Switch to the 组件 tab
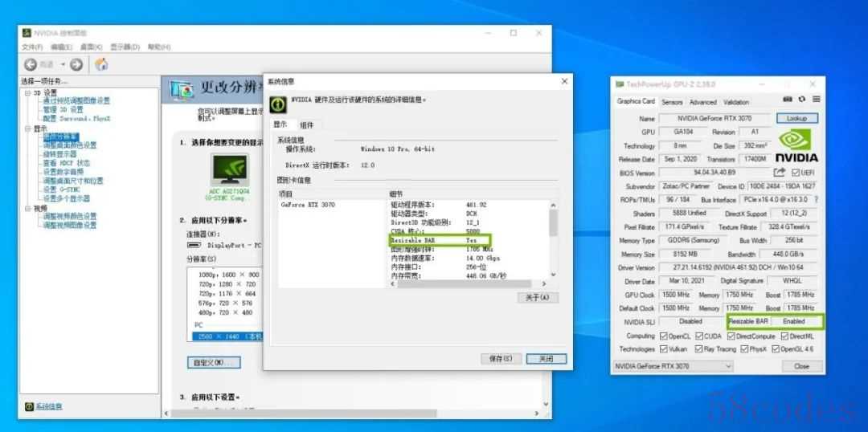Image resolution: width=868 pixels, height=432 pixels. (x=307, y=125)
